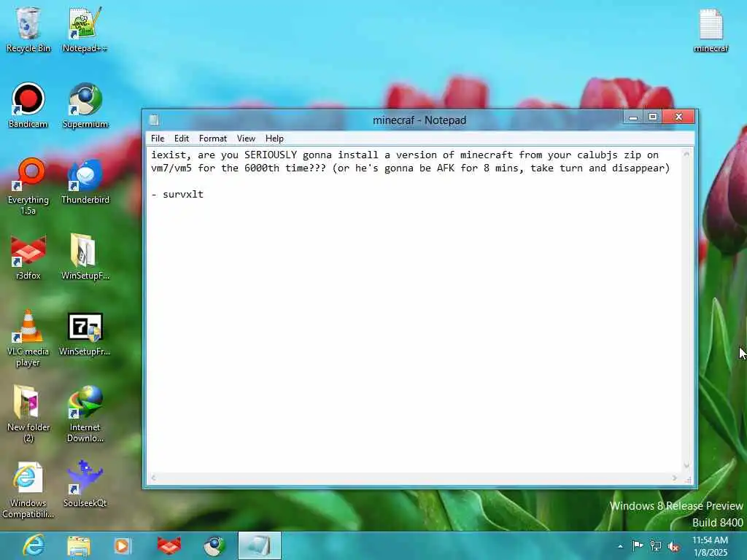Image resolution: width=747 pixels, height=560 pixels.
Task: Select the WinSetupFr... 7-Zip archive icon
Action: pyautogui.click(x=85, y=333)
